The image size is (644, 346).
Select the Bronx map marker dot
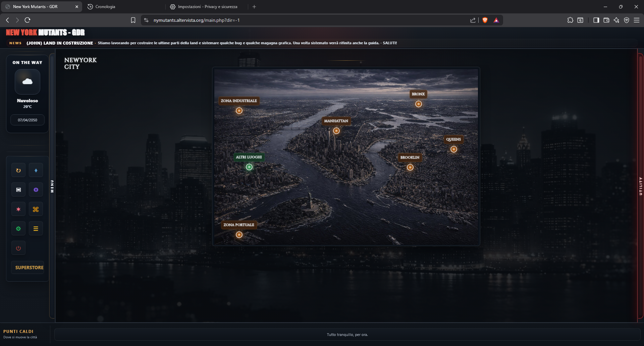point(419,104)
